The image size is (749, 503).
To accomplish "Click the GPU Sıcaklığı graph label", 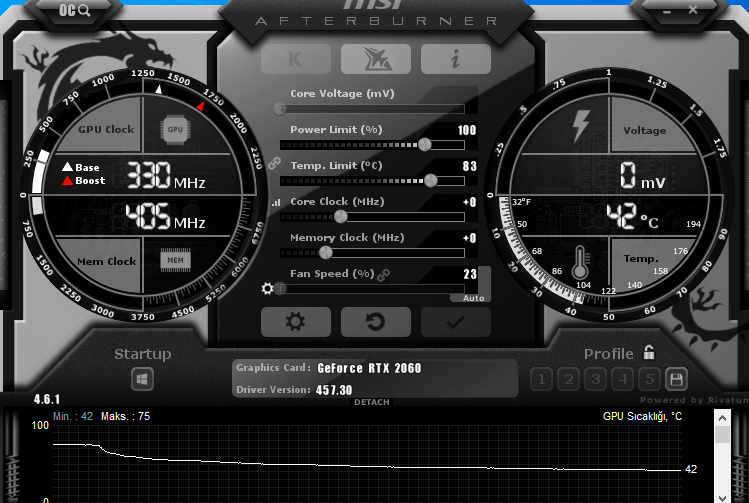I will (642, 416).
